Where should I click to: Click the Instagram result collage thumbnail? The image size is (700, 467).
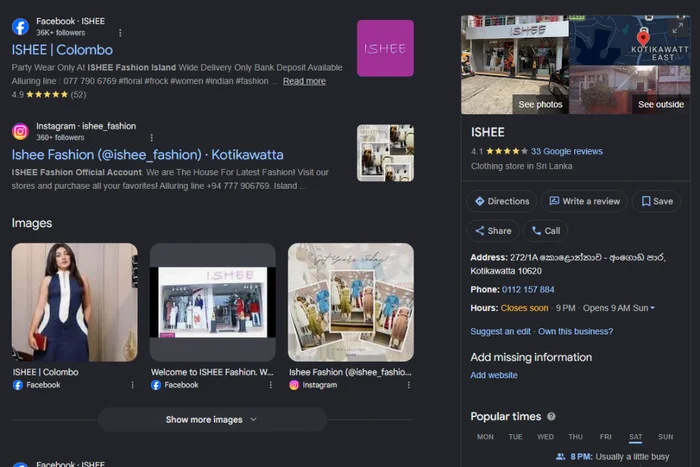[x=385, y=153]
